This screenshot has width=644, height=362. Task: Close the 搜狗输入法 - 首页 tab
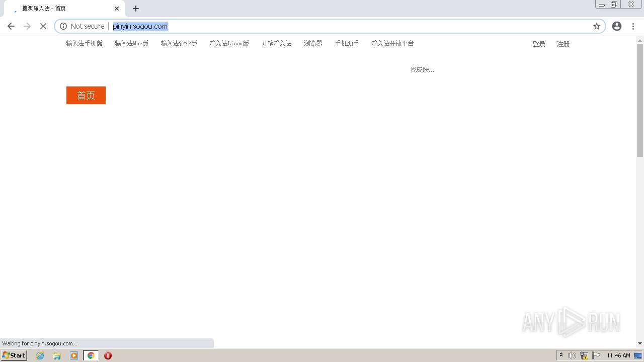(117, 9)
